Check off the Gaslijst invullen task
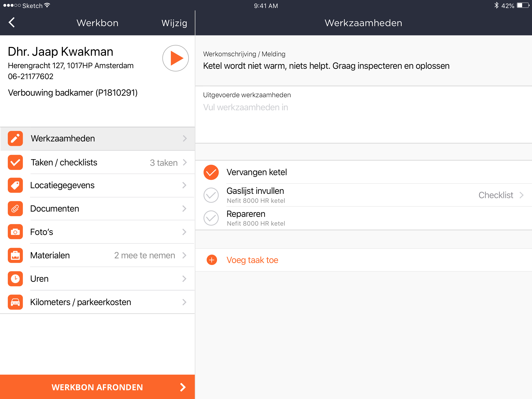532x399 pixels. coord(211,195)
